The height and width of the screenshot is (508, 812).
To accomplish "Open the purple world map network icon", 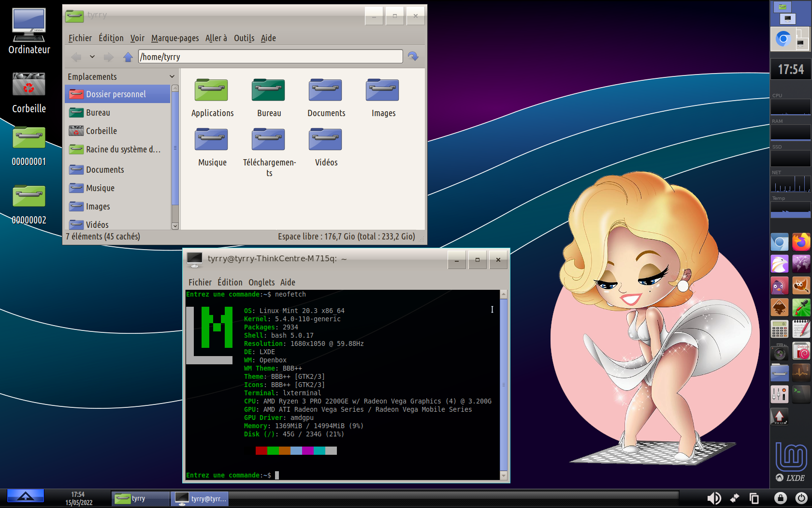I will coord(801,264).
